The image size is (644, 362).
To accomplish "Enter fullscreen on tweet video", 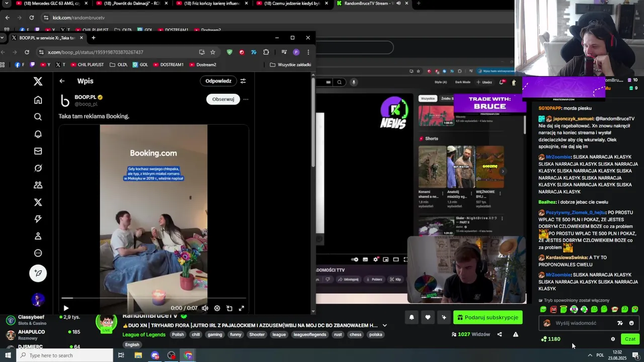I will [x=242, y=308].
